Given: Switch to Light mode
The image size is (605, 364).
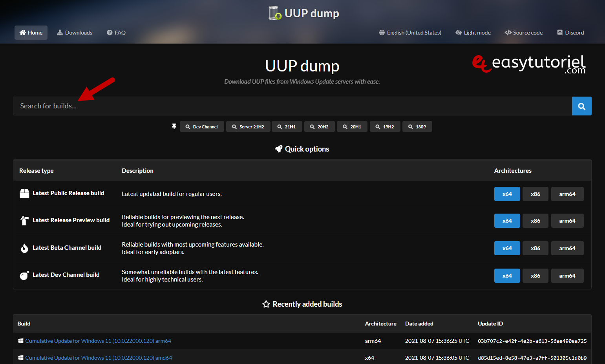Looking at the screenshot, I should point(473,33).
